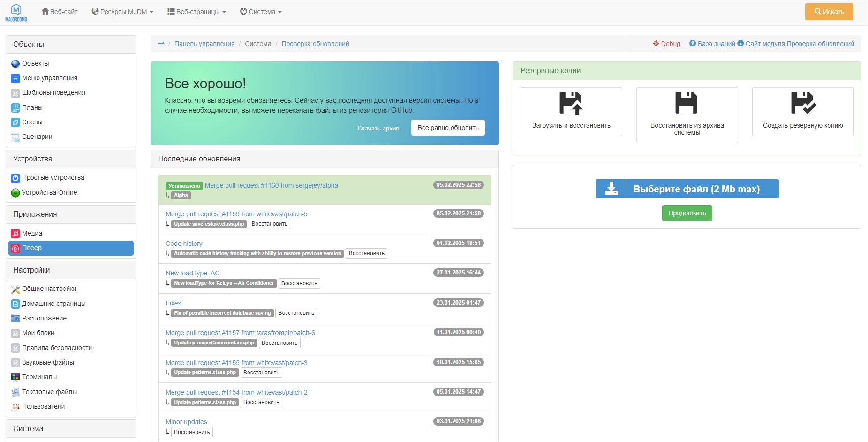Click the Плеер play icon
This screenshot has width=868, height=442.
[15, 248]
